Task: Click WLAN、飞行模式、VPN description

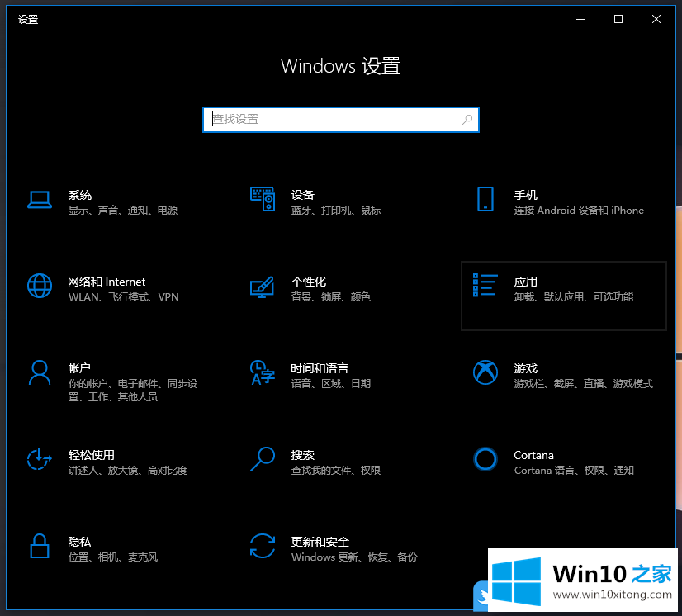Action: tap(124, 297)
